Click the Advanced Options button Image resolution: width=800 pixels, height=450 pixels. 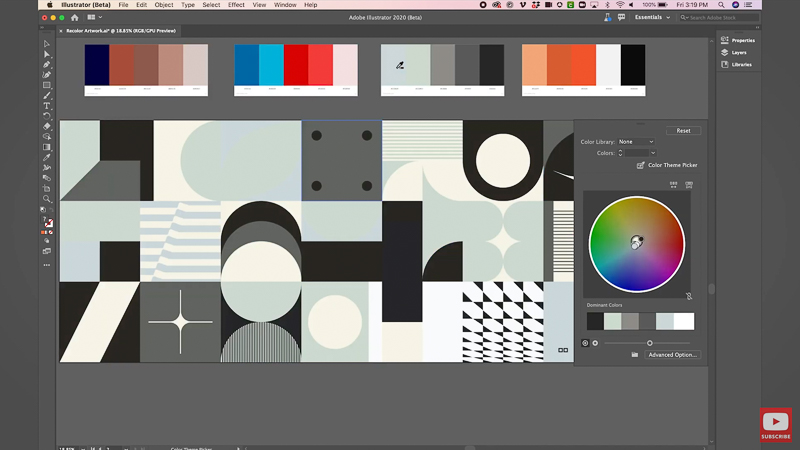672,355
